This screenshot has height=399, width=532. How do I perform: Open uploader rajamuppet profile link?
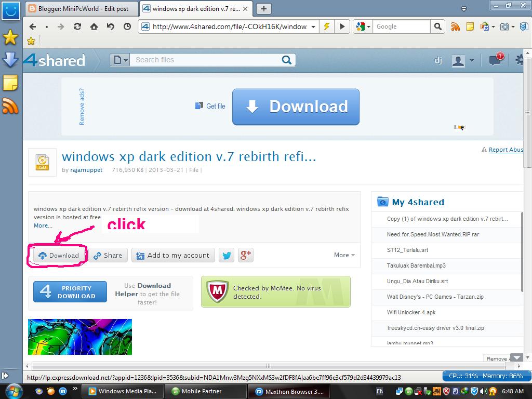pos(87,170)
